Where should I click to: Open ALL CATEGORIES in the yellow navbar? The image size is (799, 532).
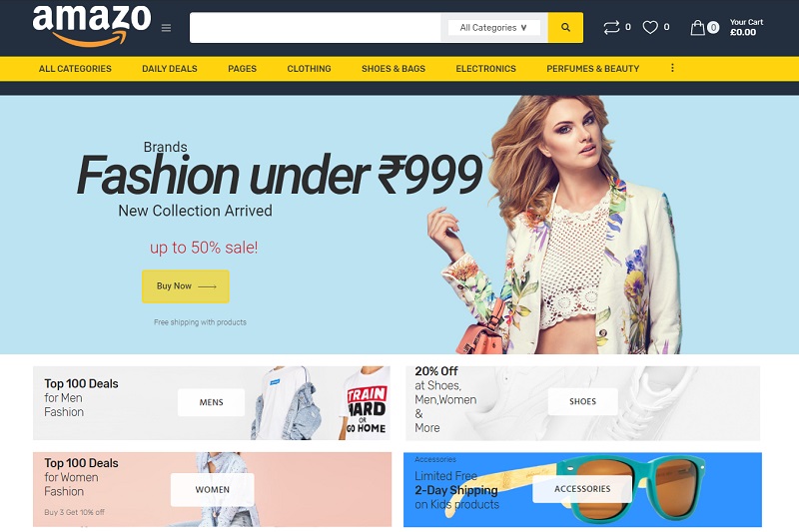(75, 69)
